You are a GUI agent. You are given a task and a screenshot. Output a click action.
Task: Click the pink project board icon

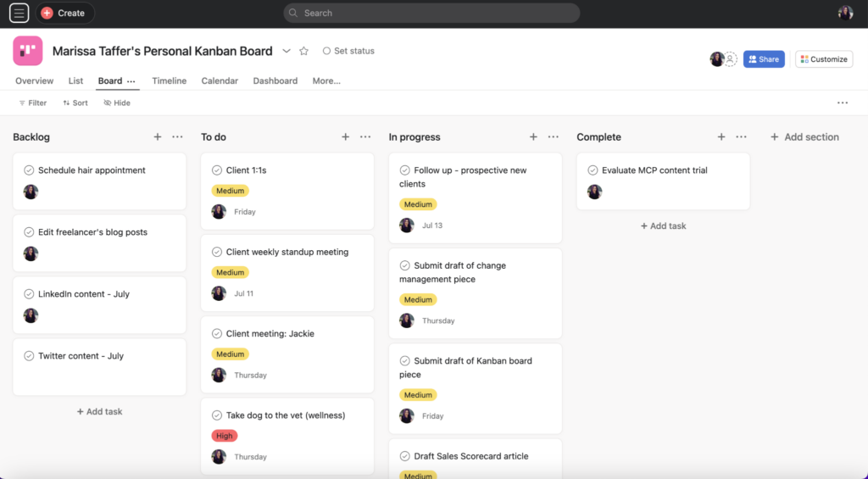pyautogui.click(x=28, y=51)
